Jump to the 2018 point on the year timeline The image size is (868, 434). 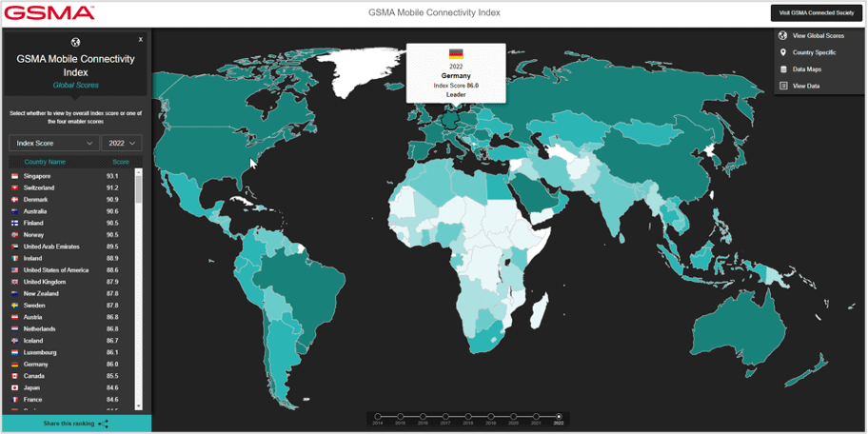coord(468,416)
